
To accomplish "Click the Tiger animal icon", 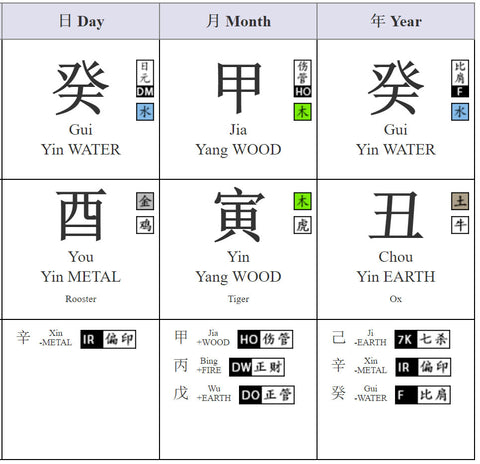I will click(x=302, y=225).
